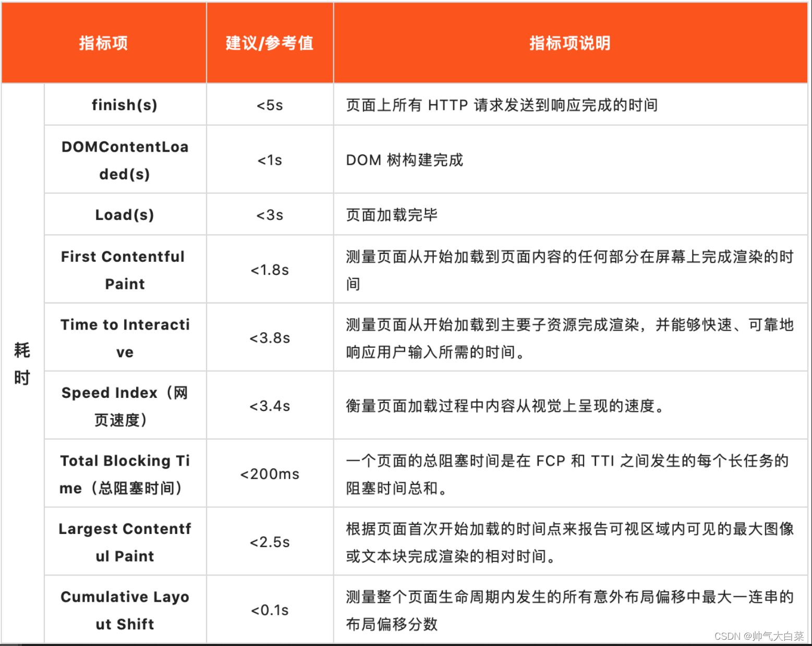812x646 pixels.
Task: Select the First Contentful Paint cell
Action: [x=125, y=270]
